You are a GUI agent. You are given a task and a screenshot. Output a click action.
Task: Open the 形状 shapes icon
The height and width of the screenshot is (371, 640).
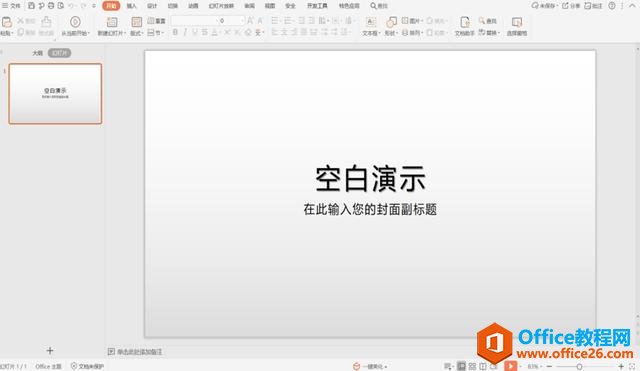pos(391,22)
